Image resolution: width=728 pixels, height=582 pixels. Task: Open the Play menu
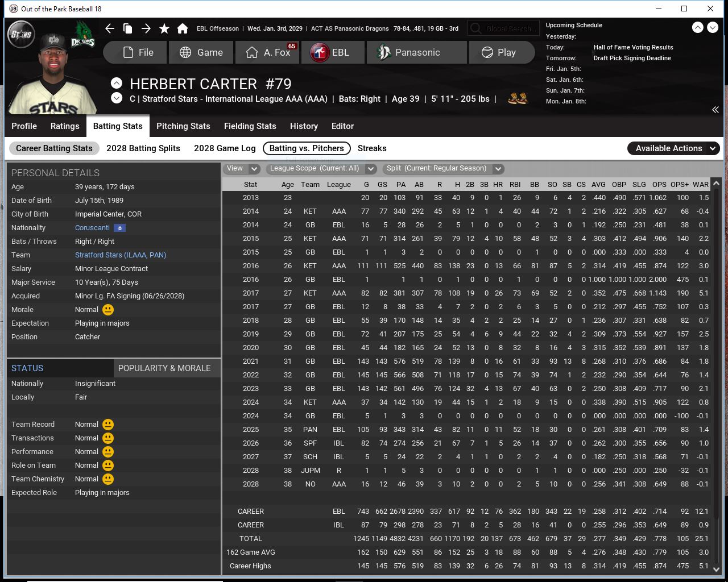point(502,52)
